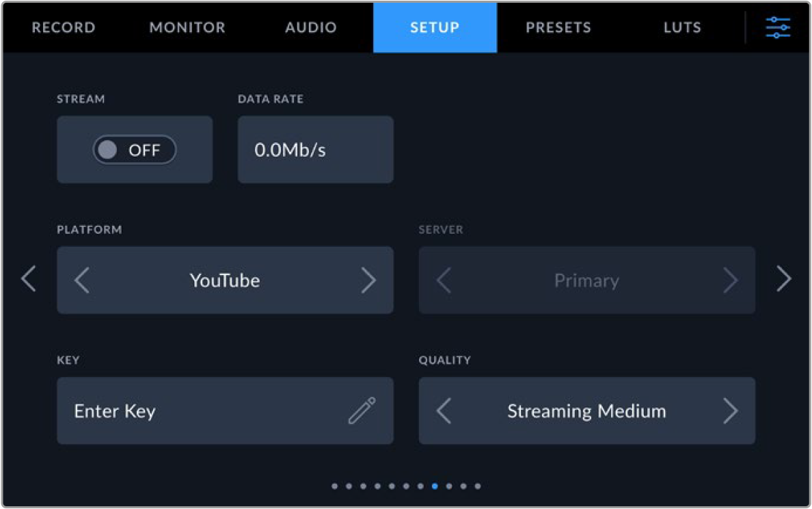
Task: Switch to the Monitor tab
Action: (x=187, y=27)
